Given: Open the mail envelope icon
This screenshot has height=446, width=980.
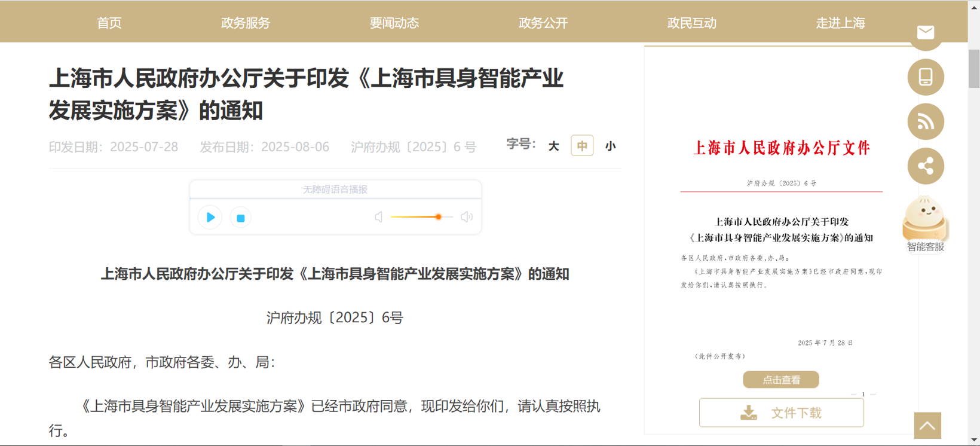Looking at the screenshot, I should 926,33.
